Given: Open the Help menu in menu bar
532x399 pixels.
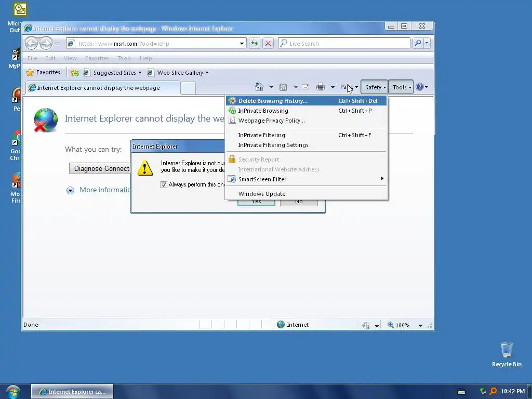Looking at the screenshot, I should tap(145, 58).
